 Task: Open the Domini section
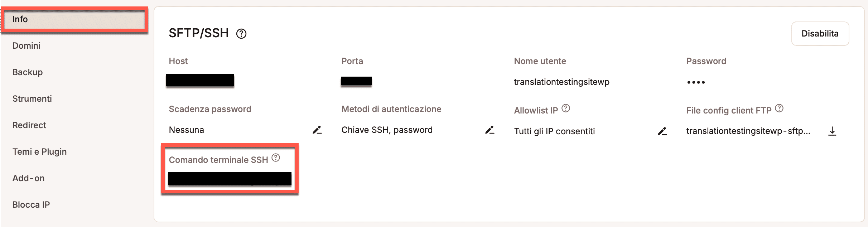tap(26, 46)
